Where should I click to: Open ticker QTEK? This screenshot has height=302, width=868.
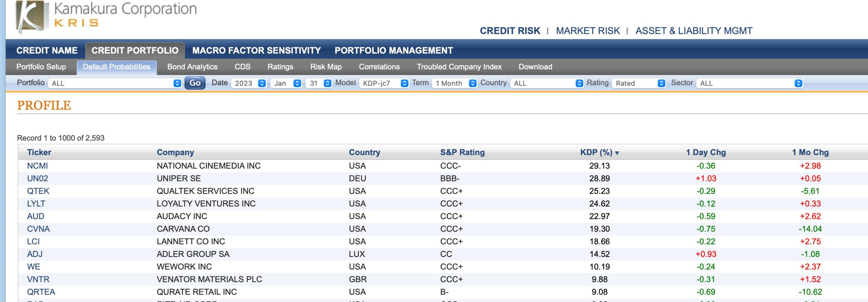coord(38,191)
